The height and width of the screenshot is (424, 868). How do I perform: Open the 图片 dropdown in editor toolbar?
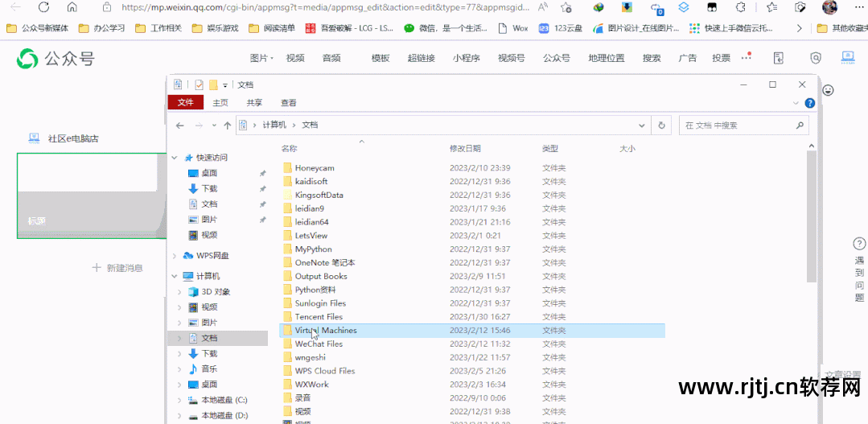(261, 58)
